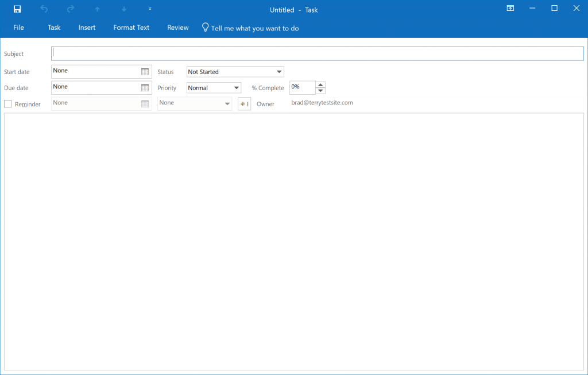Screen dimensions: 588x375
Task: Click the Save icon in Quick Access Toolbar
Action: pos(17,9)
